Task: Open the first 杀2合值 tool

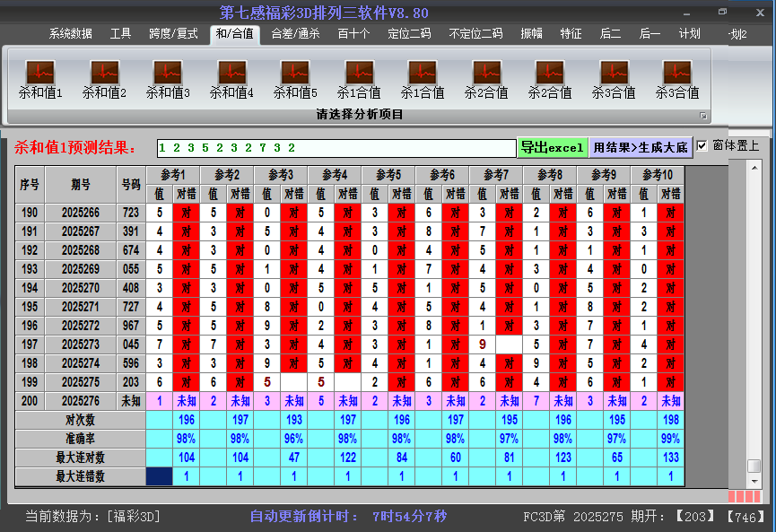Action: click(x=486, y=76)
